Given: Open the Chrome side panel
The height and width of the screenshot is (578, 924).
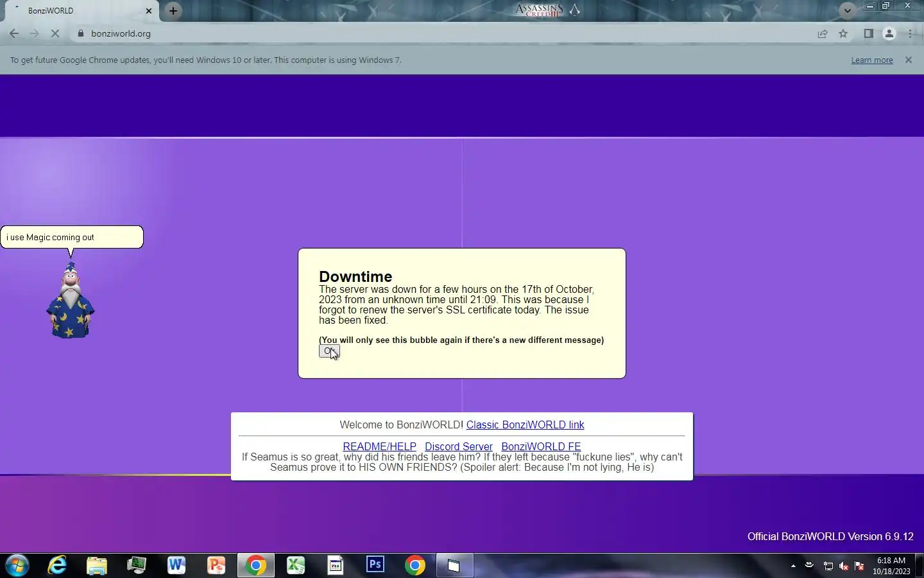Looking at the screenshot, I should (x=868, y=33).
